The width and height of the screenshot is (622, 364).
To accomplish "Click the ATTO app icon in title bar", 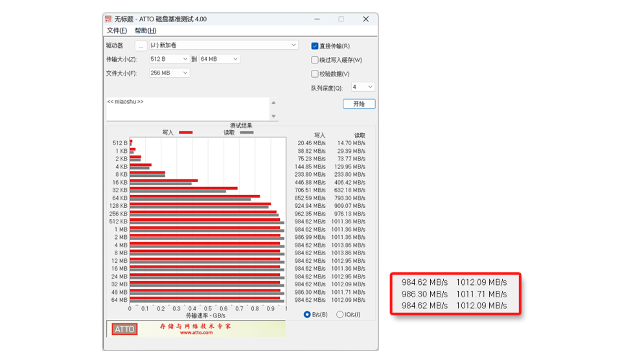I will coord(108,19).
